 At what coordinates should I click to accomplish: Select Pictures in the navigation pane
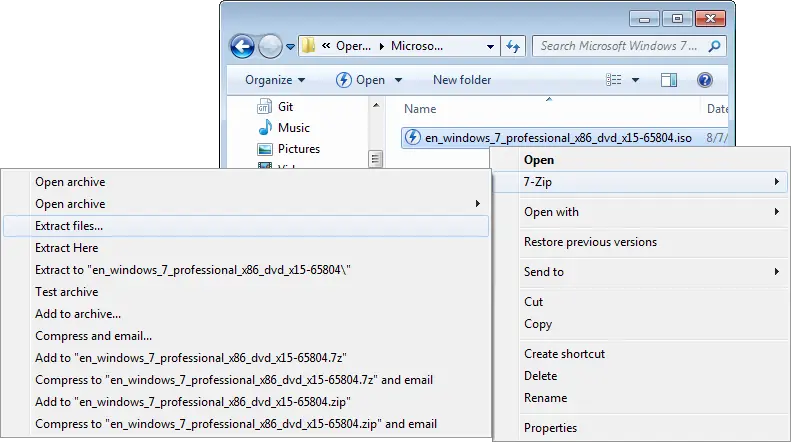[299, 149]
